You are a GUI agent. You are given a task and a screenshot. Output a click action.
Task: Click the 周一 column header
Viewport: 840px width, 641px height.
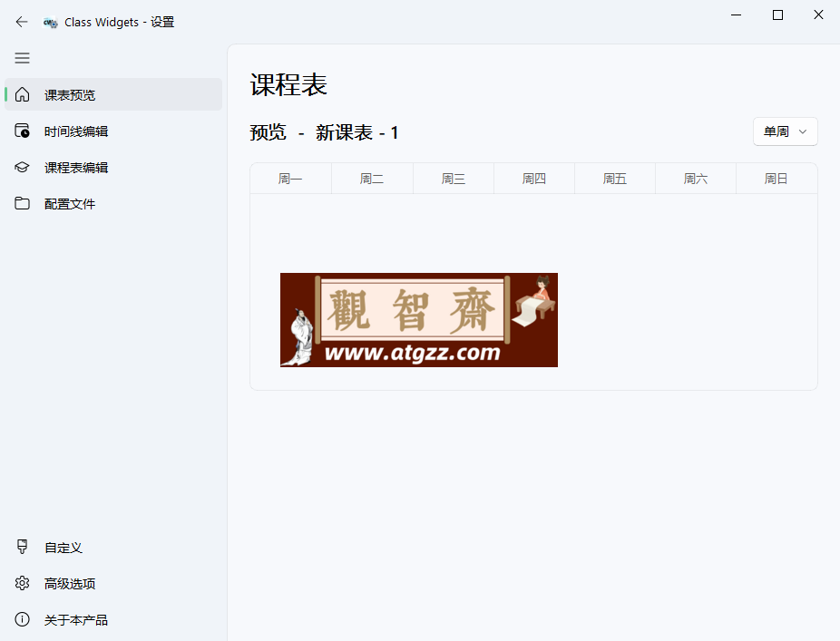coord(291,179)
